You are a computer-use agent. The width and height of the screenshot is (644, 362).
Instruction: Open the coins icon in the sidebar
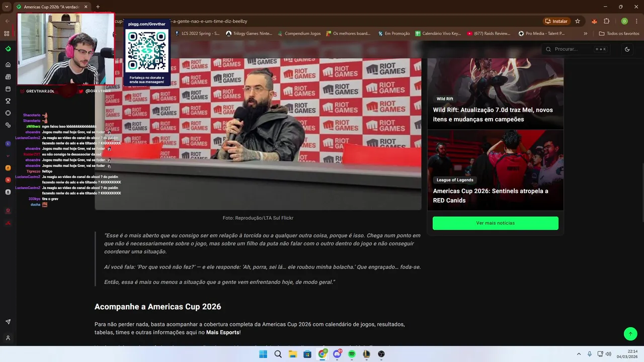coord(8,125)
